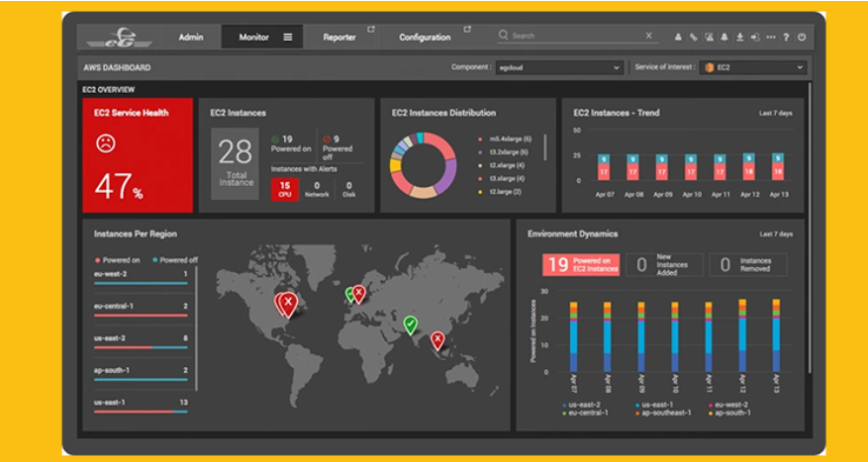Click the Monitor hamburger menu icon
Viewport: 868px width, 462px height.
[x=288, y=37]
